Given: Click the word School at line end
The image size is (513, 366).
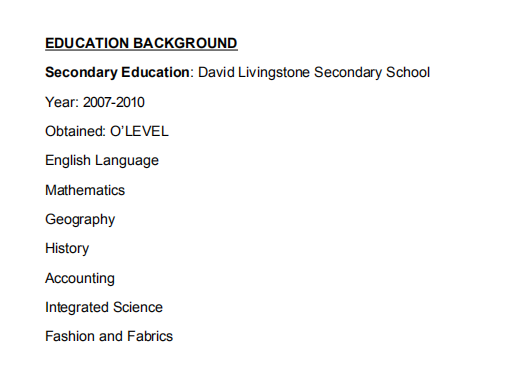Looking at the screenshot, I should pyautogui.click(x=408, y=72).
